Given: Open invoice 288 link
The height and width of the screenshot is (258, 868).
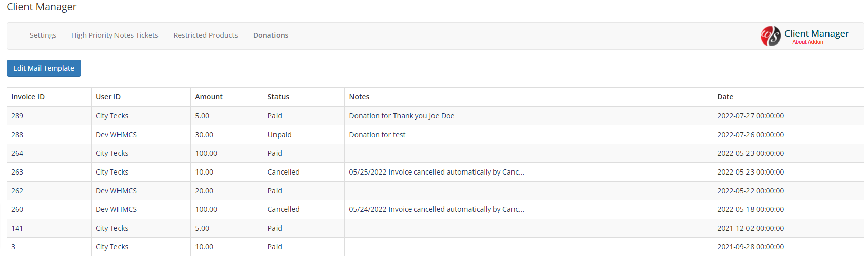Looking at the screenshot, I should 17,135.
